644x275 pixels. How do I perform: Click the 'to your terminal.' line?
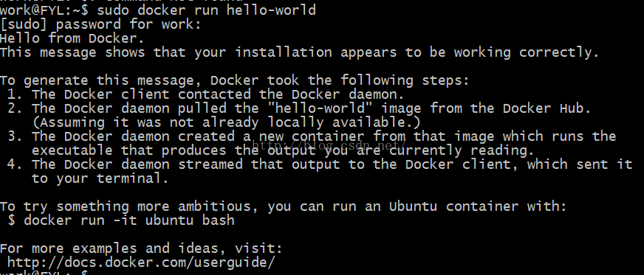(x=100, y=178)
